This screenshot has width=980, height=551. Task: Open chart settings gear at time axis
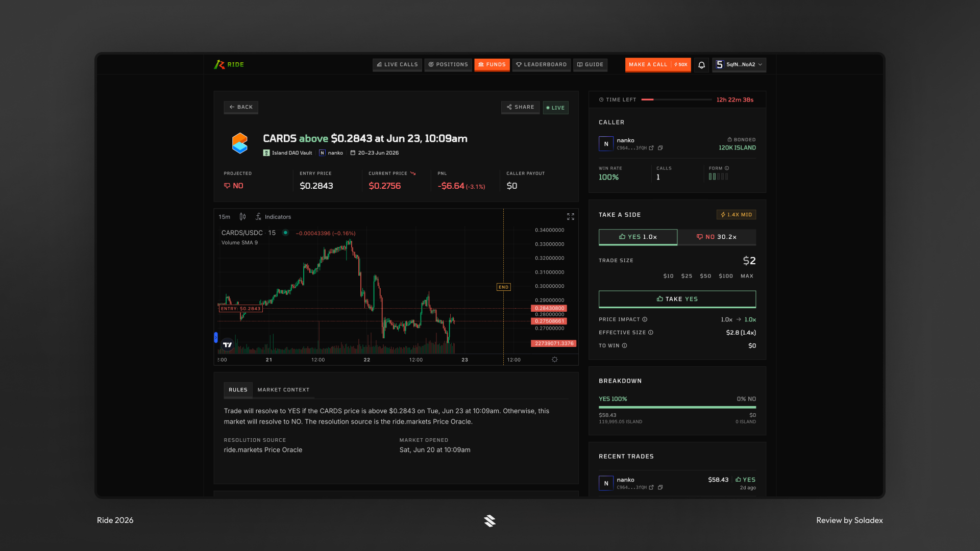click(555, 360)
